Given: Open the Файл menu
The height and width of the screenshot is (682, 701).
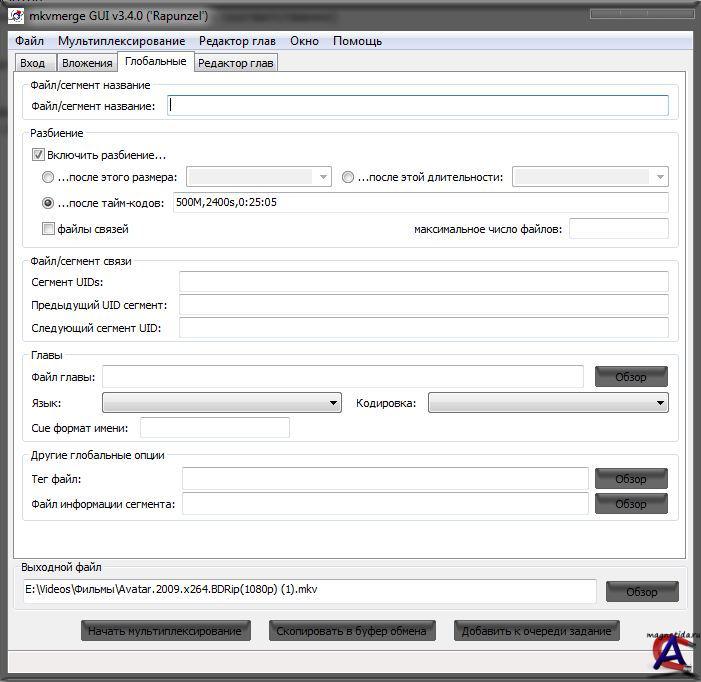Looking at the screenshot, I should click(30, 41).
